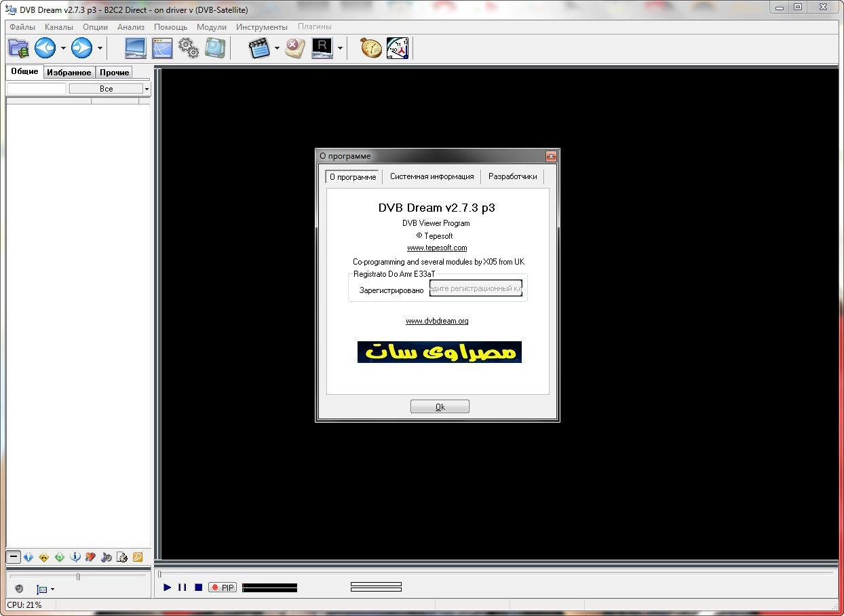Open the dropdown beside the right arrow button
The width and height of the screenshot is (844, 616).
[100, 48]
